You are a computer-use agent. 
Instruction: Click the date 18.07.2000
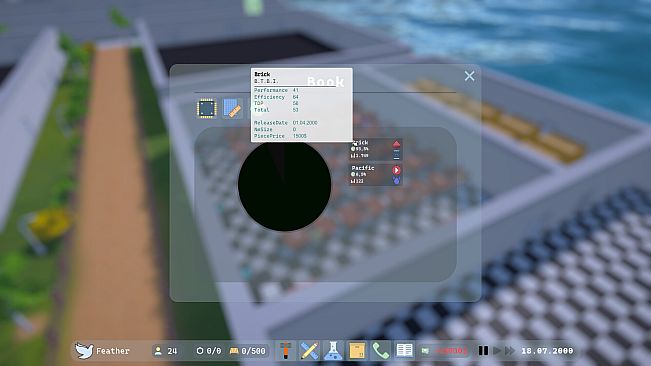point(547,351)
